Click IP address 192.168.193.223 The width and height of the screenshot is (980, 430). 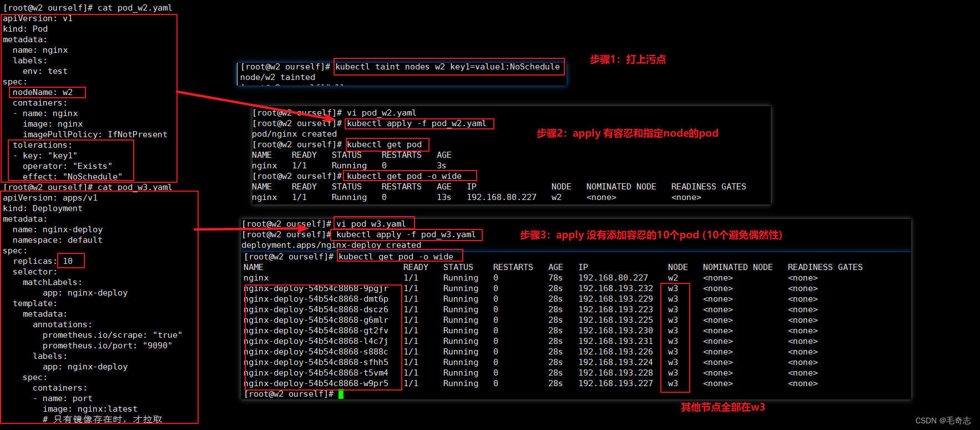[x=616, y=309]
